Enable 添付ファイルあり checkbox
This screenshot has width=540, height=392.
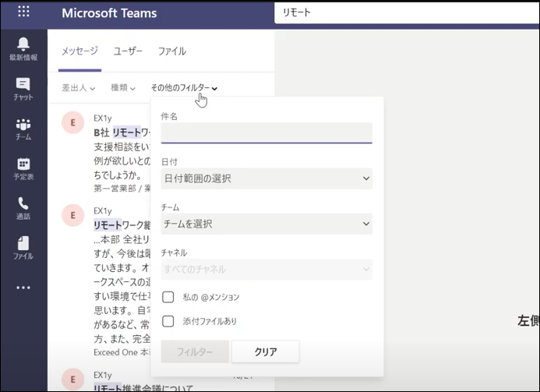coord(168,321)
